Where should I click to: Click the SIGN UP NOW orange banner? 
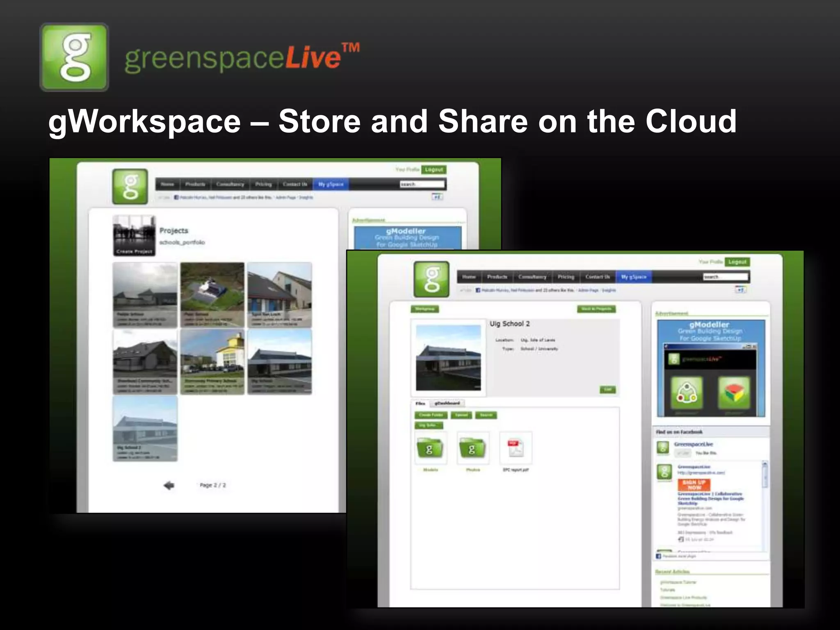694,485
